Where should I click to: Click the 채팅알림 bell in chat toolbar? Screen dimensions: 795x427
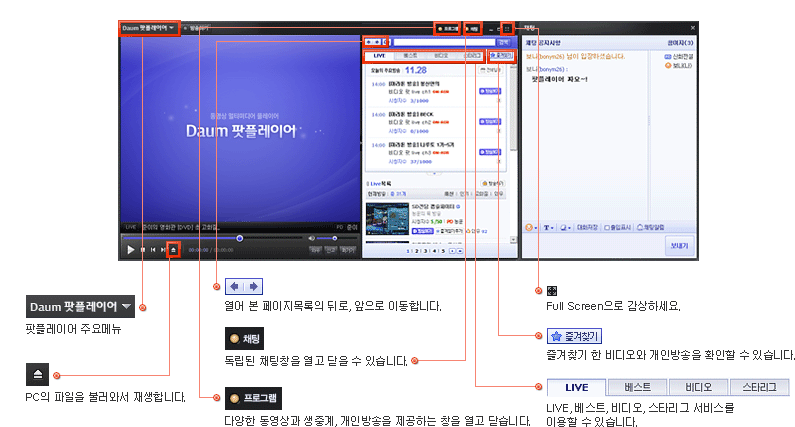(651, 228)
